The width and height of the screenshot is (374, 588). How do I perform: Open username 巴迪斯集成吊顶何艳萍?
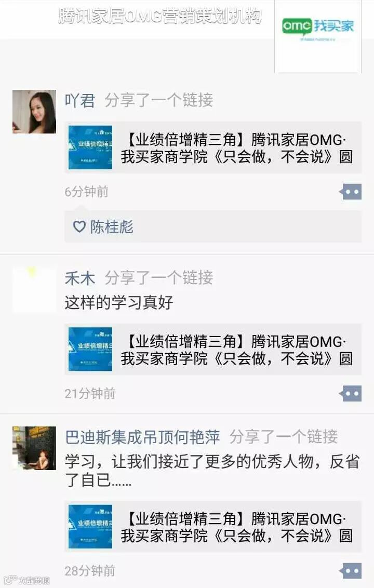coord(142,437)
